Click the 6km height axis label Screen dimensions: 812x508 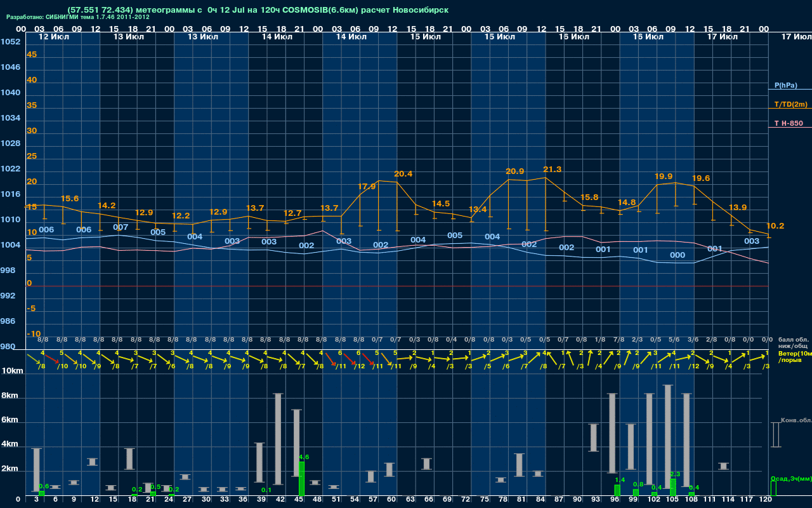(9, 420)
